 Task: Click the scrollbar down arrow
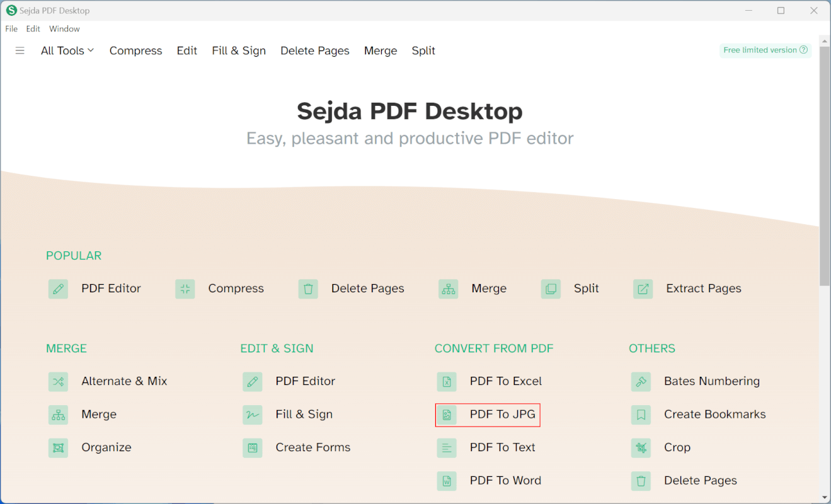[825, 498]
